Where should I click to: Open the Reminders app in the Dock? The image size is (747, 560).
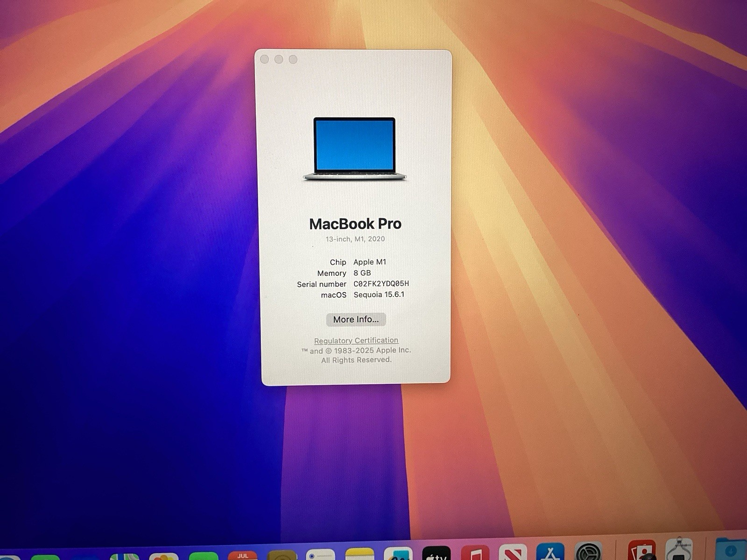tap(320, 554)
